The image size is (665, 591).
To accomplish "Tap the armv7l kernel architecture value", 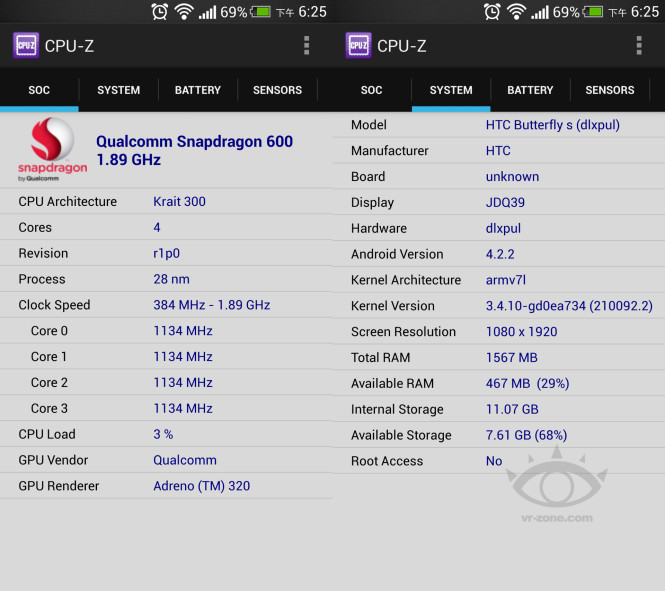I will [506, 280].
